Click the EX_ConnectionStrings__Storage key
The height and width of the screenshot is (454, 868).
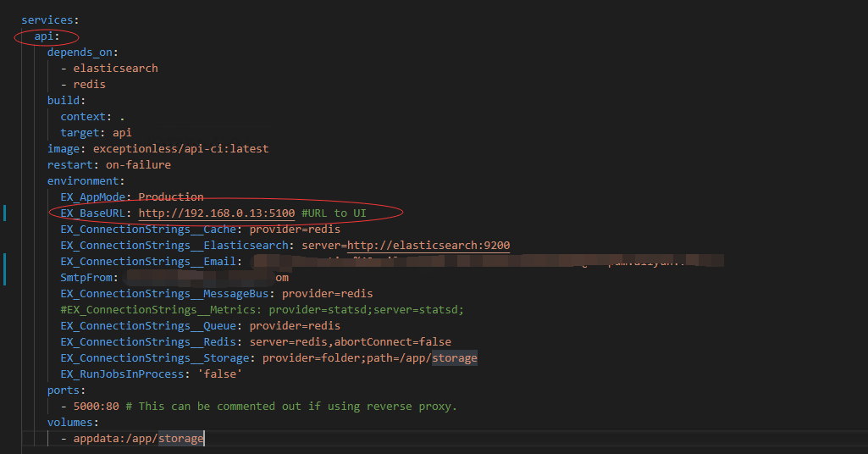[155, 357]
